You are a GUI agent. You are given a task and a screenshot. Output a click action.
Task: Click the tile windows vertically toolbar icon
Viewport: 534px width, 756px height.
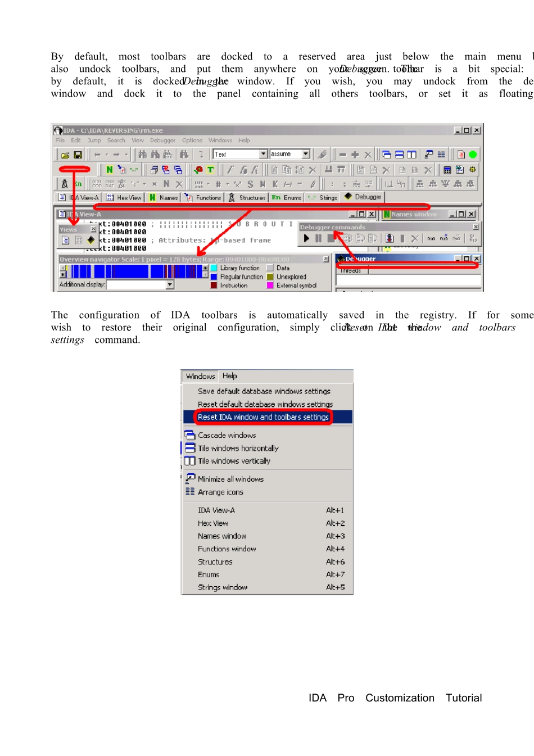tap(412, 155)
